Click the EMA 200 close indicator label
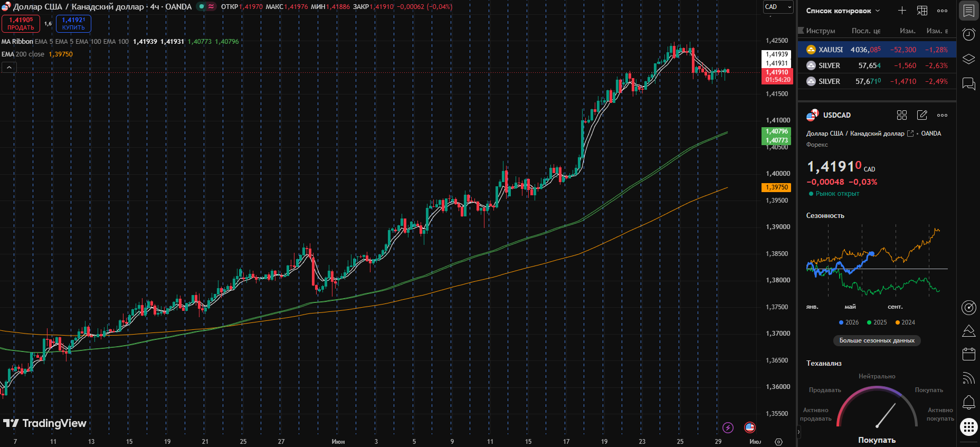The width and height of the screenshot is (980, 447). 23,54
